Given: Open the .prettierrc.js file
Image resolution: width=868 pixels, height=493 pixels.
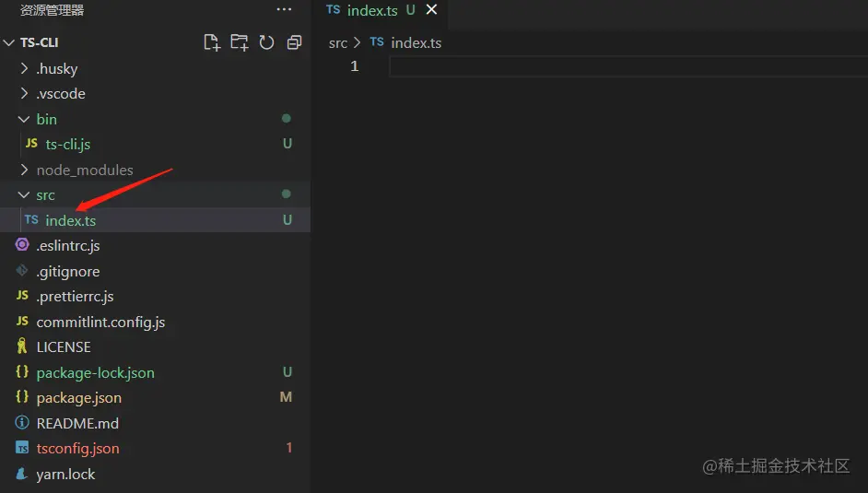Looking at the screenshot, I should tap(155, 296).
